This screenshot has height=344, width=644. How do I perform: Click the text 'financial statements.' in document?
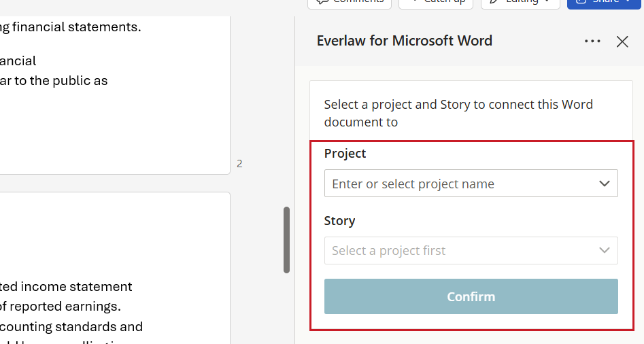77,27
